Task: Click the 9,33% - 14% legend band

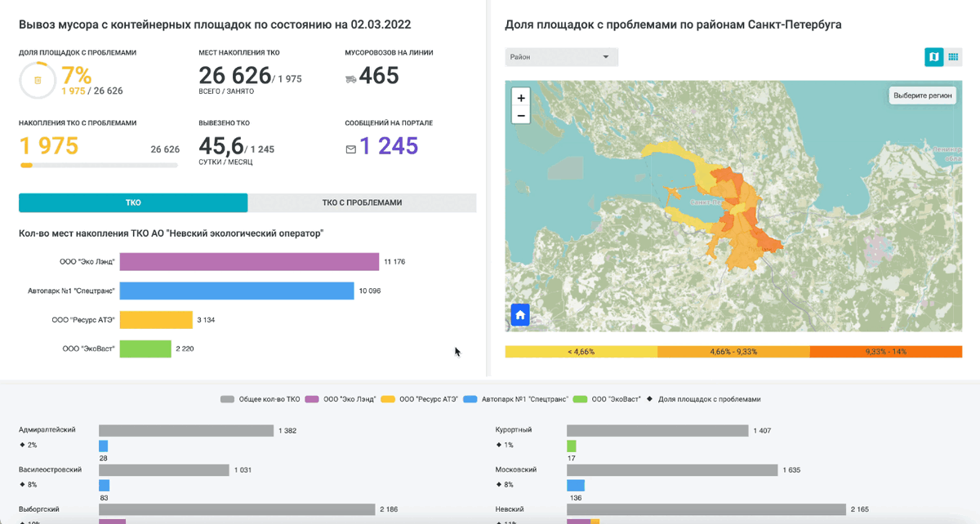Action: [886, 352]
